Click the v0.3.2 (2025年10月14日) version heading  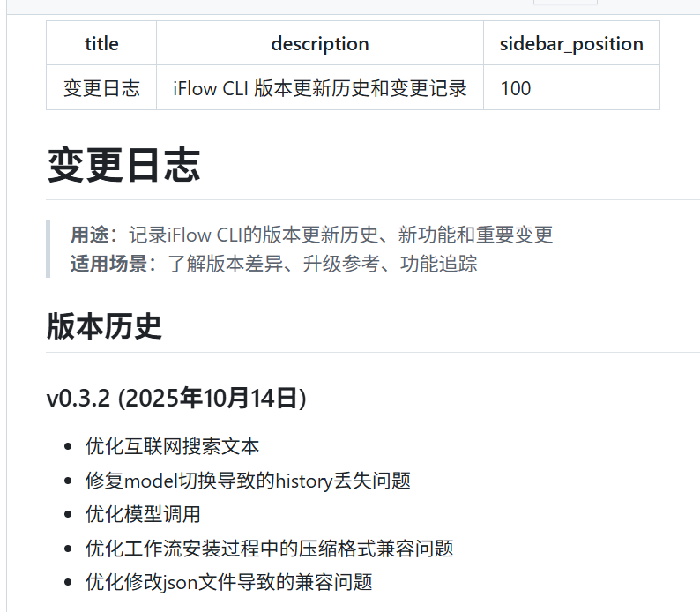click(x=176, y=398)
